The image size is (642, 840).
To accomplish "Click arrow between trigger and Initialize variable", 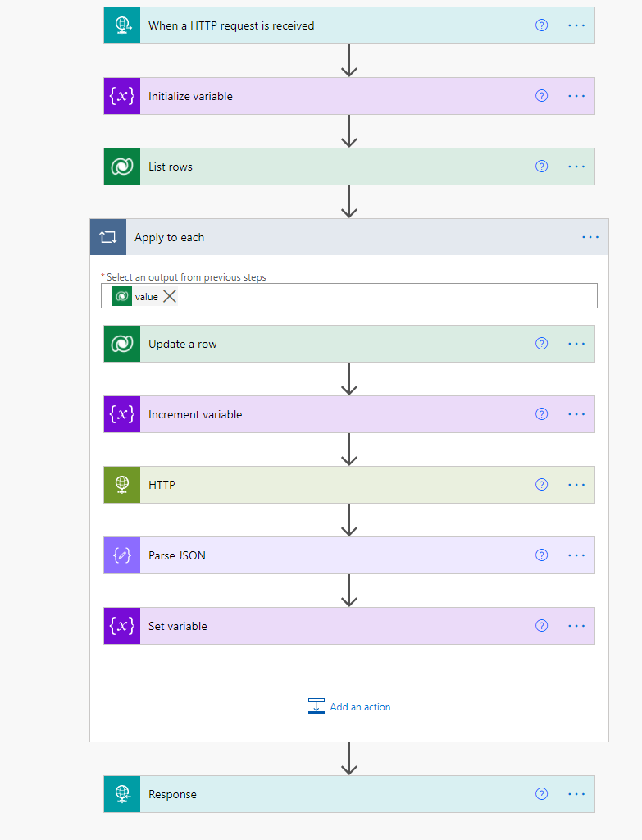I will coord(349,61).
